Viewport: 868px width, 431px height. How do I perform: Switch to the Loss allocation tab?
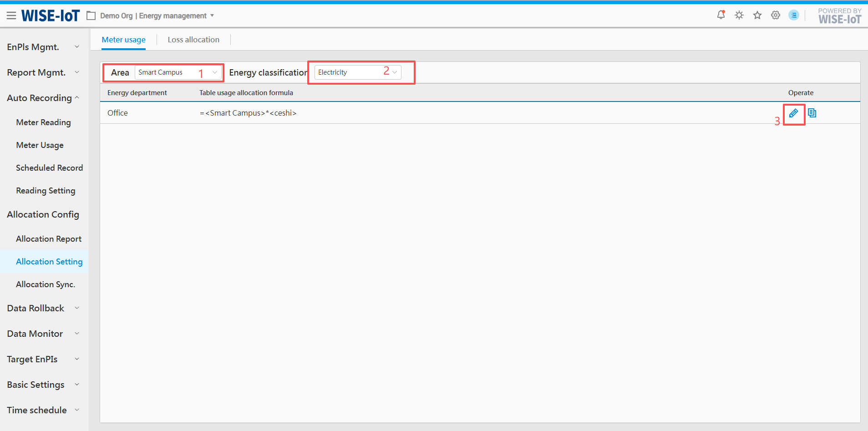(193, 40)
